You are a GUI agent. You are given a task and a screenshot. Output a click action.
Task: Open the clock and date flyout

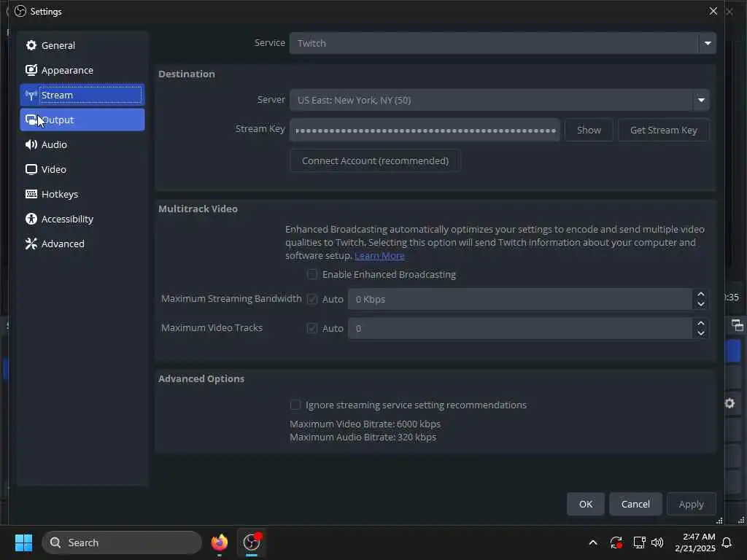(695, 542)
